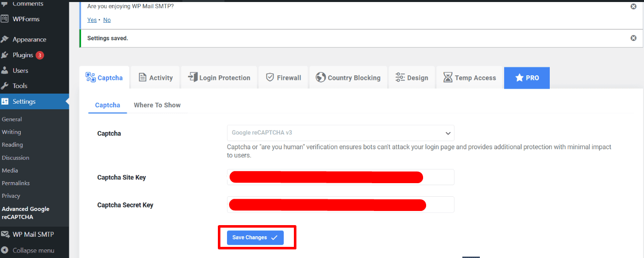Click the Login Protection door icon
The width and height of the screenshot is (644, 258).
point(193,77)
